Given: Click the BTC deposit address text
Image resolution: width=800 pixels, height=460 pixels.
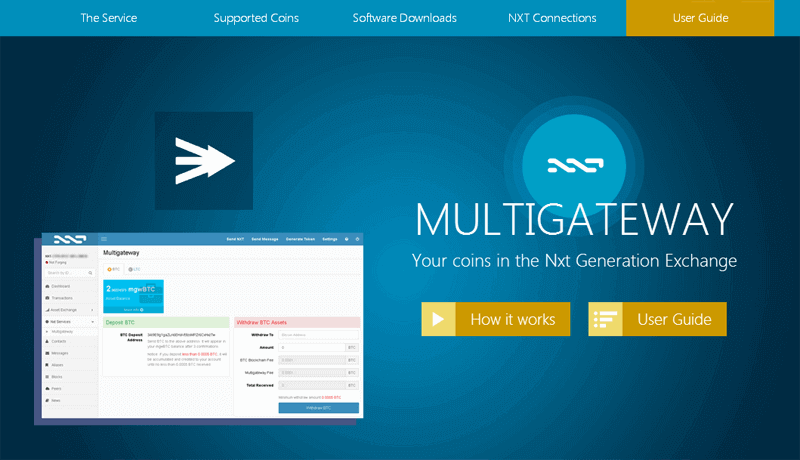Looking at the screenshot, I should pos(181,335).
